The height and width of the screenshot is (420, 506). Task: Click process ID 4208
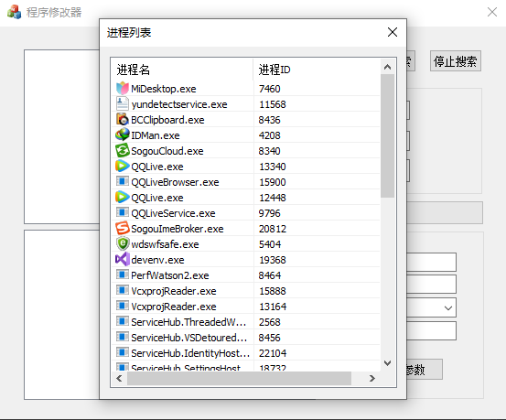pyautogui.click(x=269, y=135)
